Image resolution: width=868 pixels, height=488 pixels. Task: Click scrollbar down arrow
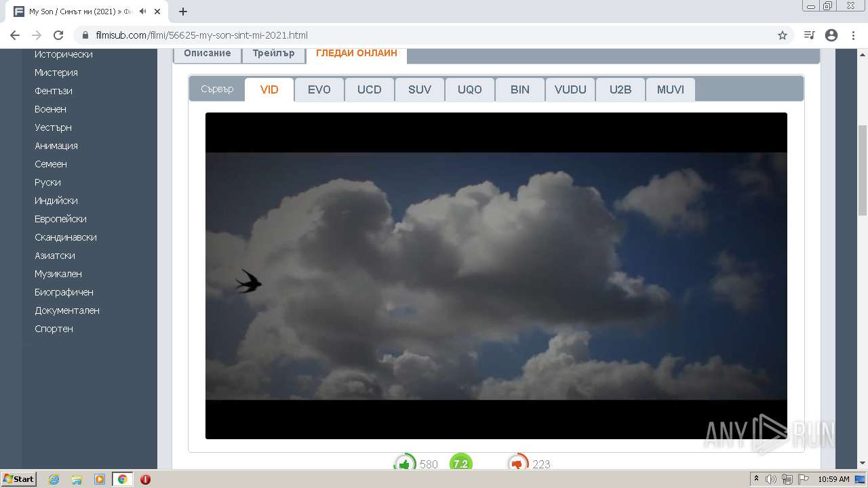[x=863, y=464]
